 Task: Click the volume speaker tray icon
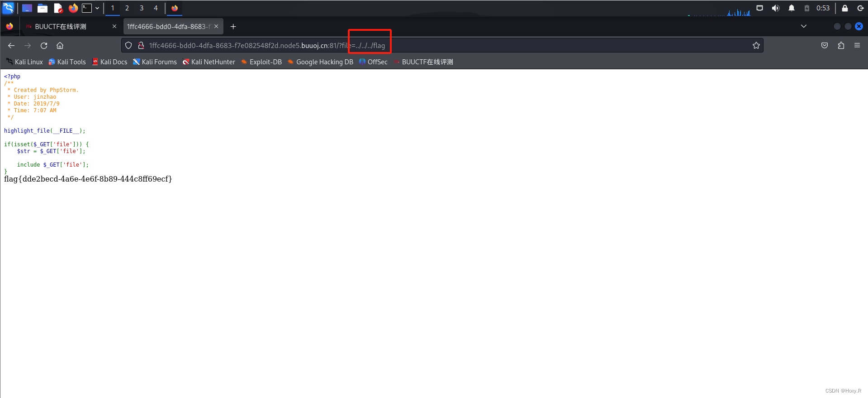click(x=776, y=8)
